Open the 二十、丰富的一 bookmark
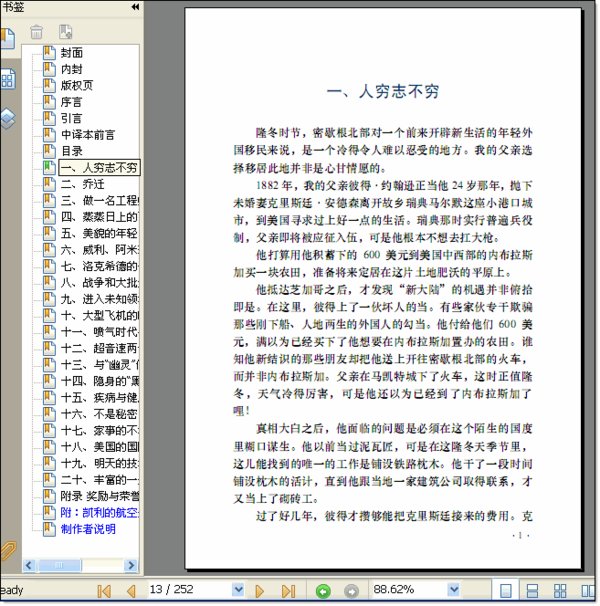 pos(100,480)
